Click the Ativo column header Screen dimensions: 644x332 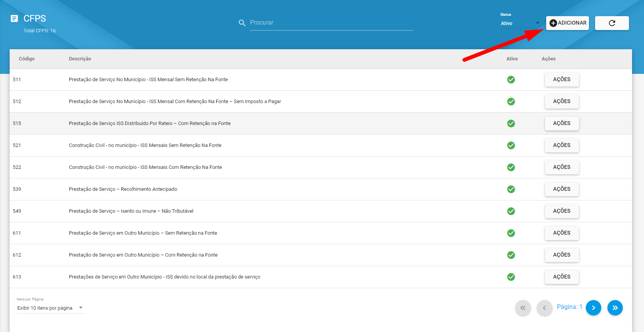(x=512, y=59)
